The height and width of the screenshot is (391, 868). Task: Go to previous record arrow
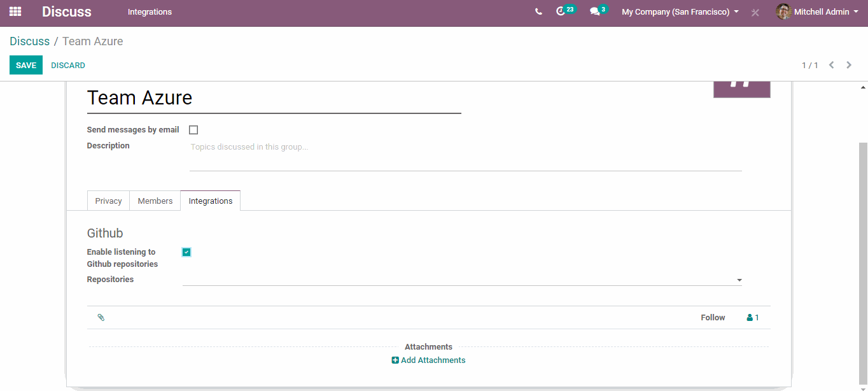coord(831,65)
